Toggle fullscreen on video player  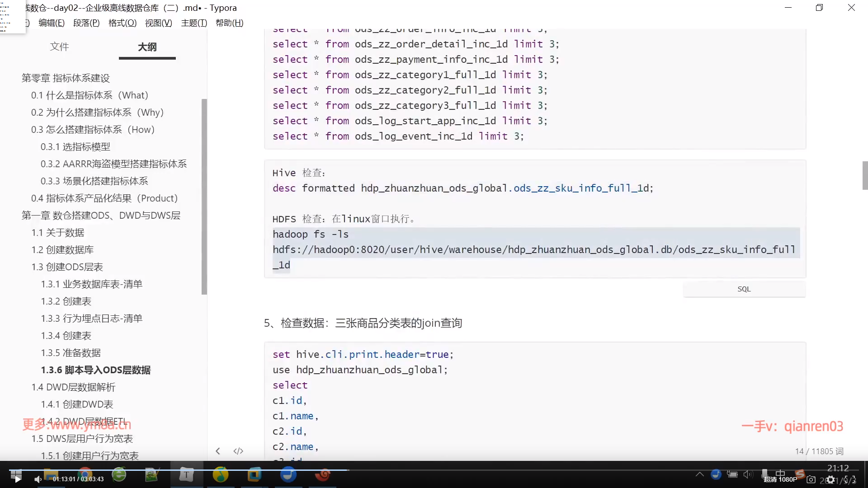point(850,479)
